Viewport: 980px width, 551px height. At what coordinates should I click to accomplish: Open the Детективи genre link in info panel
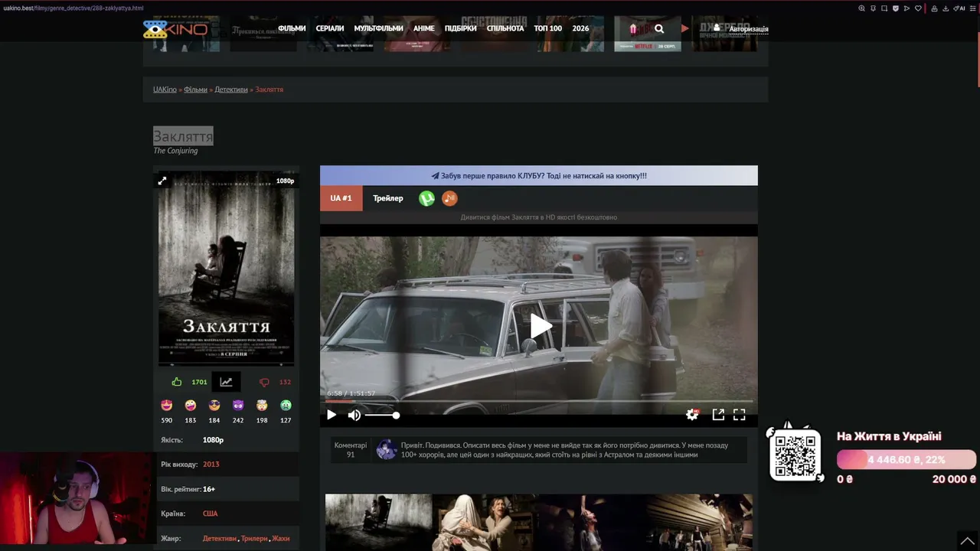(x=220, y=539)
